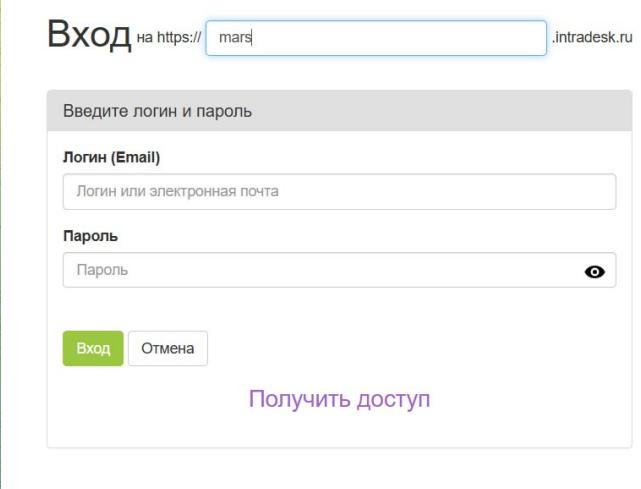Image resolution: width=641 pixels, height=489 pixels.
Task: Focus the subdomain field containing mars
Action: coord(375,38)
